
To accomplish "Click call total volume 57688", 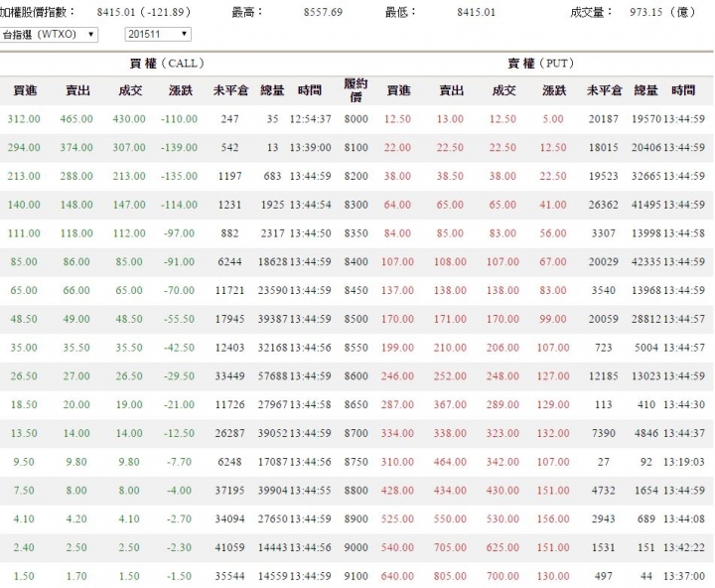I will (273, 376).
